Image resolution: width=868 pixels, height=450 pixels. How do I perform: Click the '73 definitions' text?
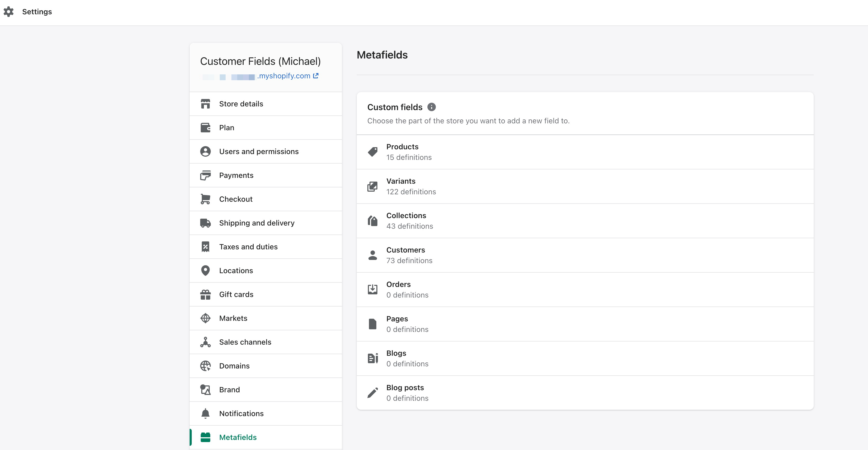[x=409, y=261]
